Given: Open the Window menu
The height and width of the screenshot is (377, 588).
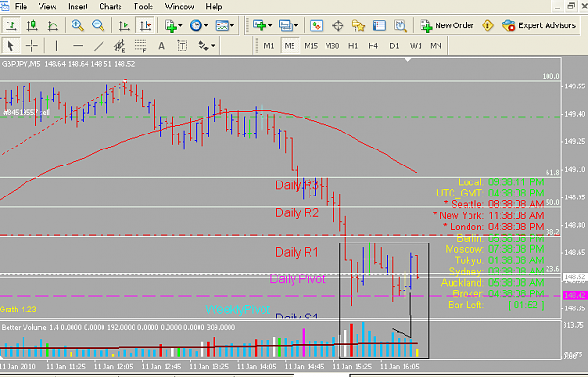Looking at the screenshot, I should tap(180, 7).
